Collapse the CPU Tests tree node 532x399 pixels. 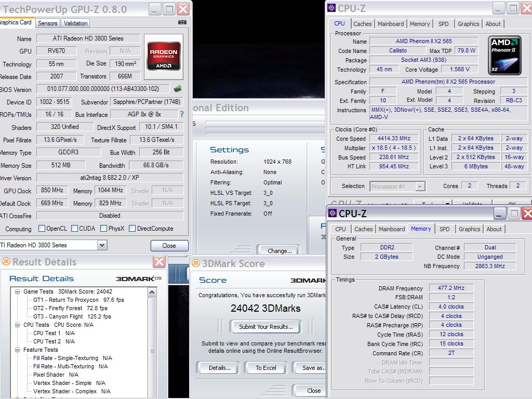point(17,325)
